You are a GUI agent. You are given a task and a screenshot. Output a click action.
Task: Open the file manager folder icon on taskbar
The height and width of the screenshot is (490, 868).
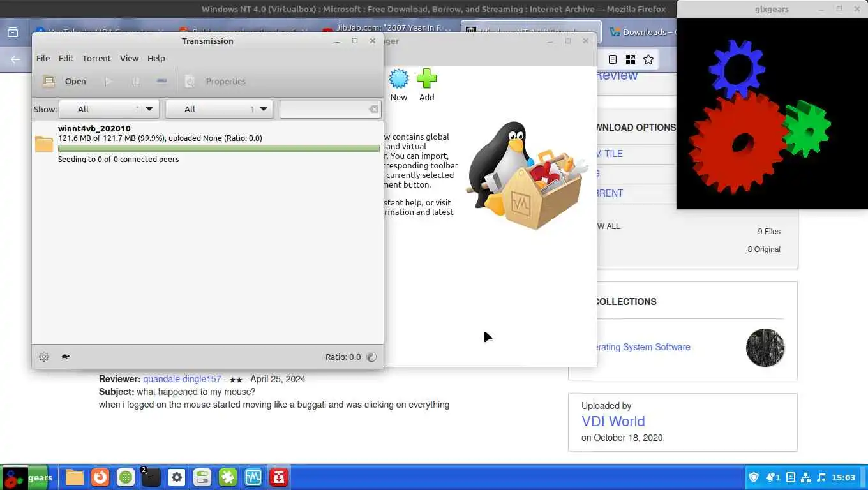(x=74, y=477)
